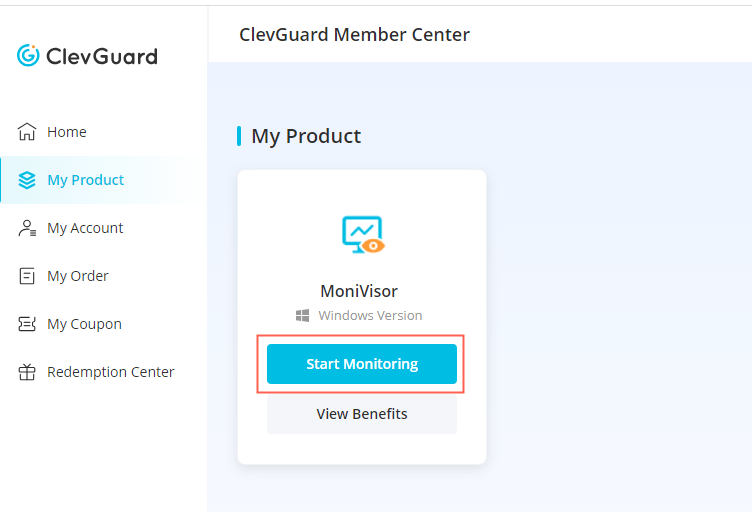Viewport: 752px width, 512px height.
Task: Click the Redemption Center gift icon
Action: 27,372
